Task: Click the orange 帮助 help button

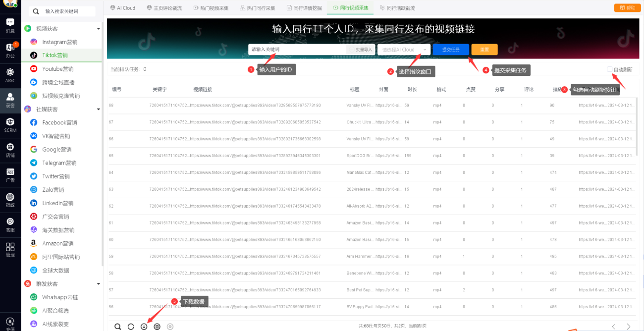Action: click(x=627, y=8)
